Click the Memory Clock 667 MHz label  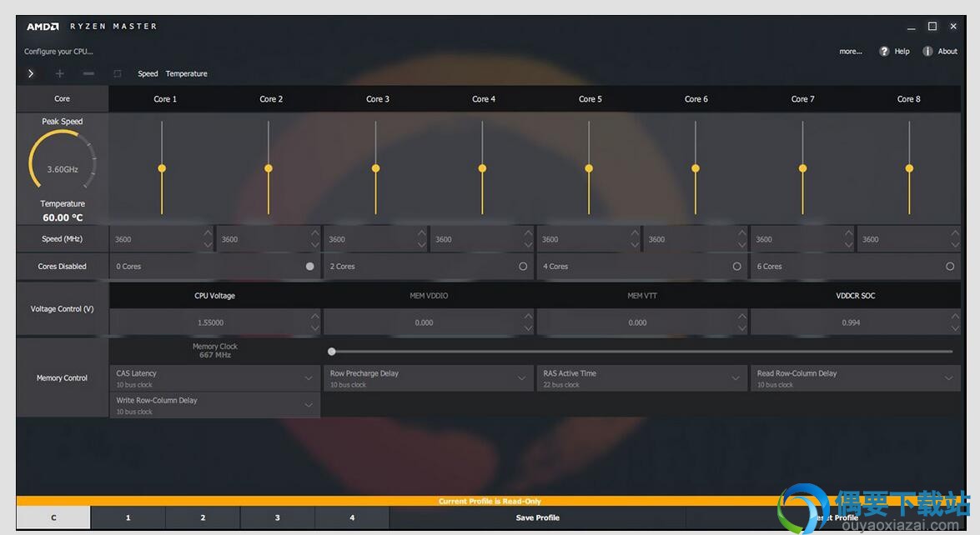click(x=215, y=351)
